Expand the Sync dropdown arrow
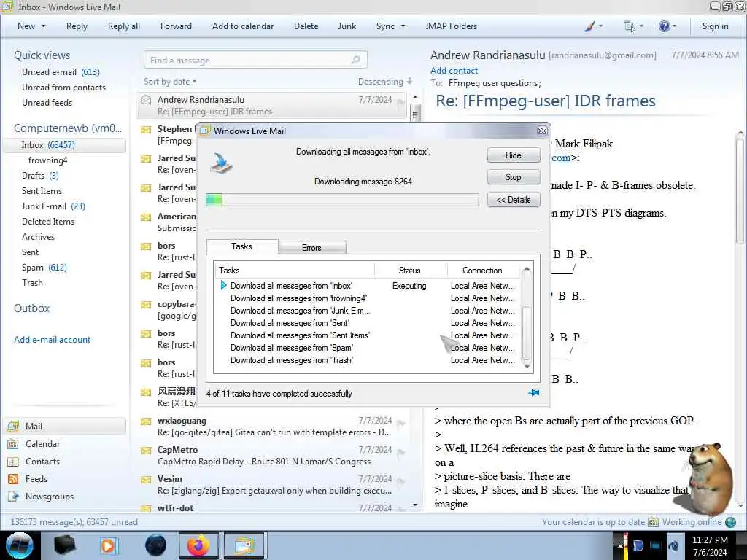 tap(403, 26)
